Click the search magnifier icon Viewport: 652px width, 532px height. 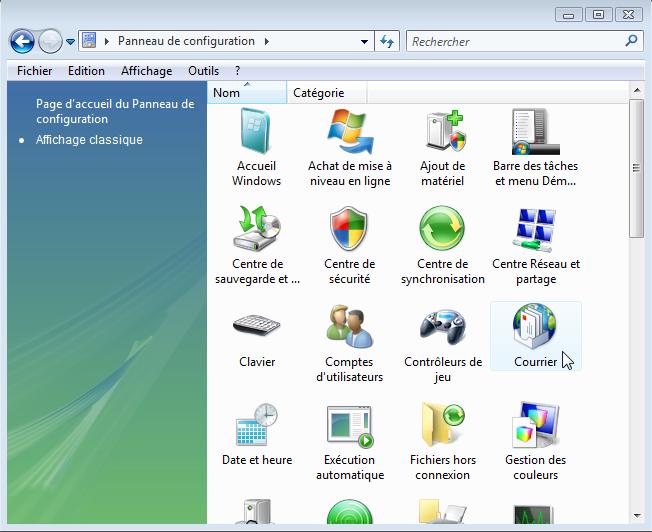pyautogui.click(x=631, y=41)
